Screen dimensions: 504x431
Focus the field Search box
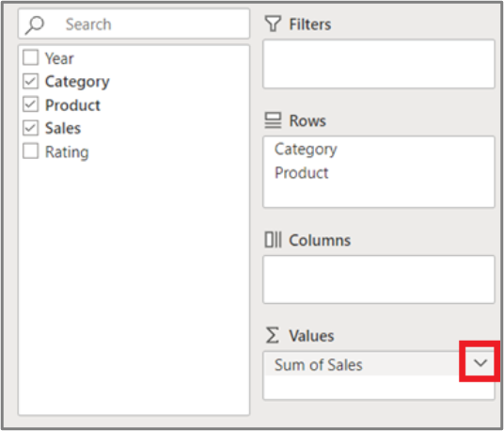pyautogui.click(x=134, y=24)
